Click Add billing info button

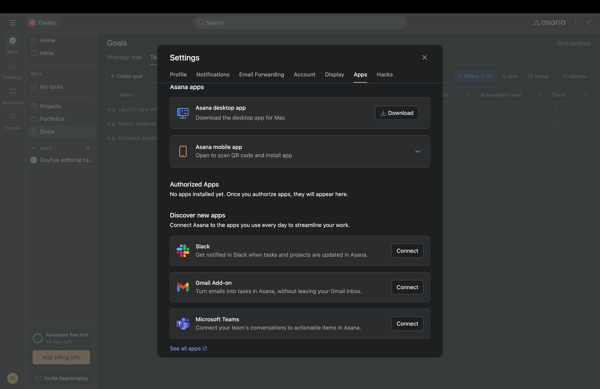pyautogui.click(x=61, y=357)
